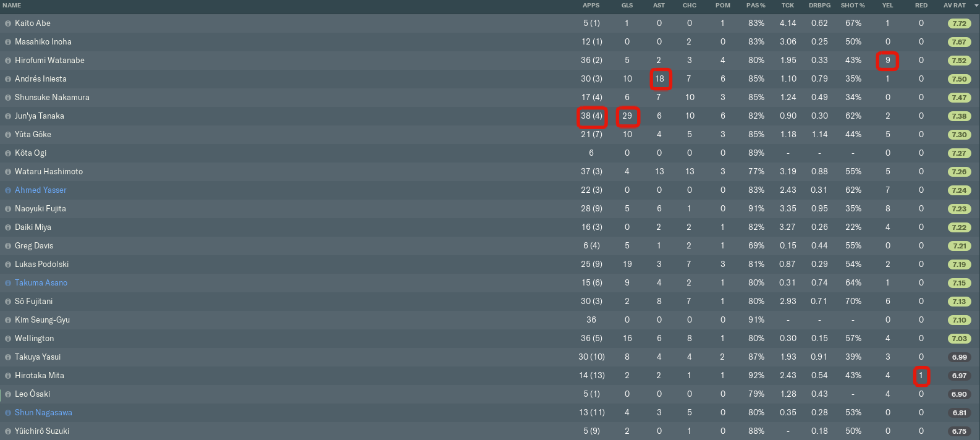980x440 pixels.
Task: Sort players by APPS column header
Action: click(x=591, y=6)
